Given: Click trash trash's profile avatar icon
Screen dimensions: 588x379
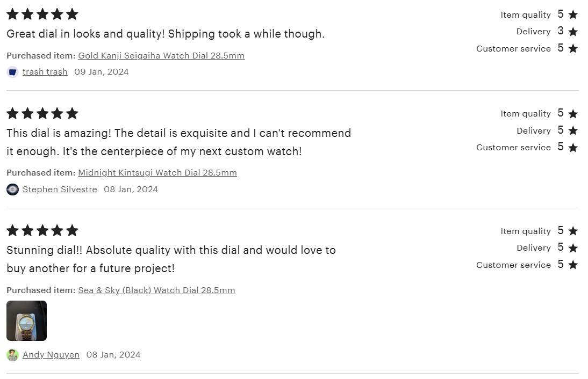Looking at the screenshot, I should (x=12, y=72).
